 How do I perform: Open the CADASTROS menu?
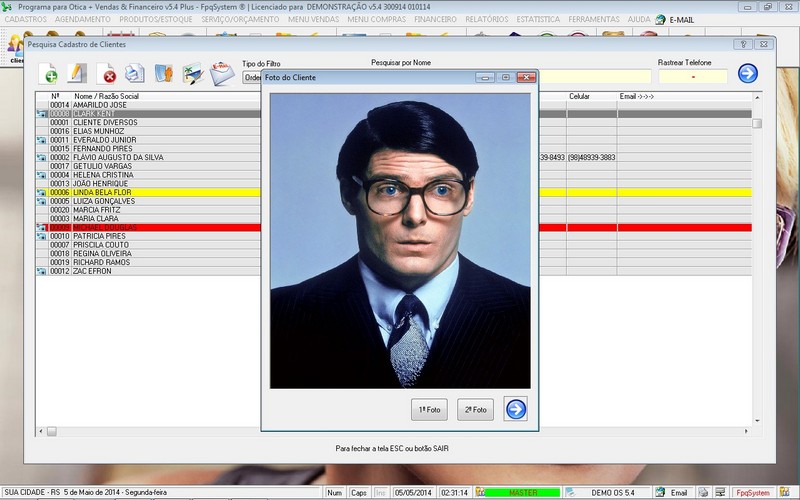(x=26, y=19)
